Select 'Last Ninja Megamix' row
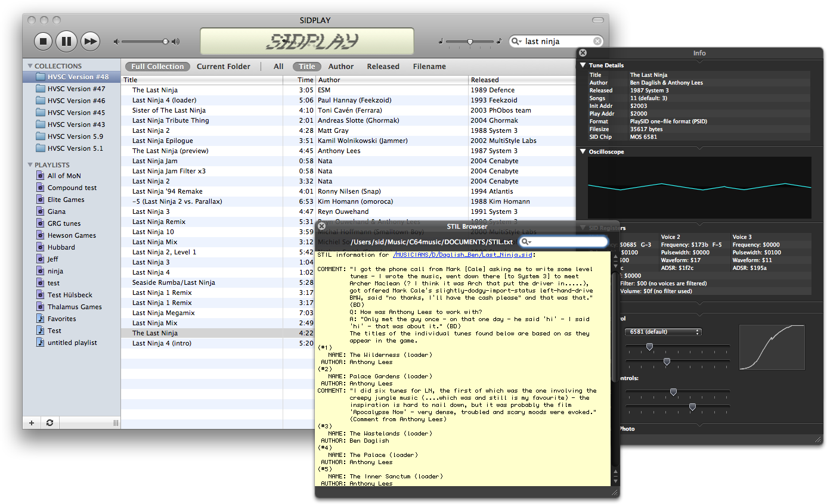The image size is (827, 504). pyautogui.click(x=218, y=313)
